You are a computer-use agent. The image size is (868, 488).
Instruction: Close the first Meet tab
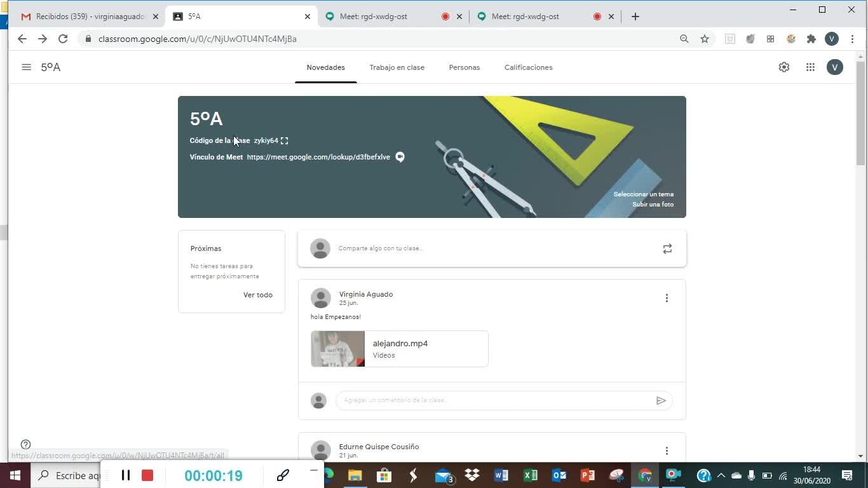459,17
